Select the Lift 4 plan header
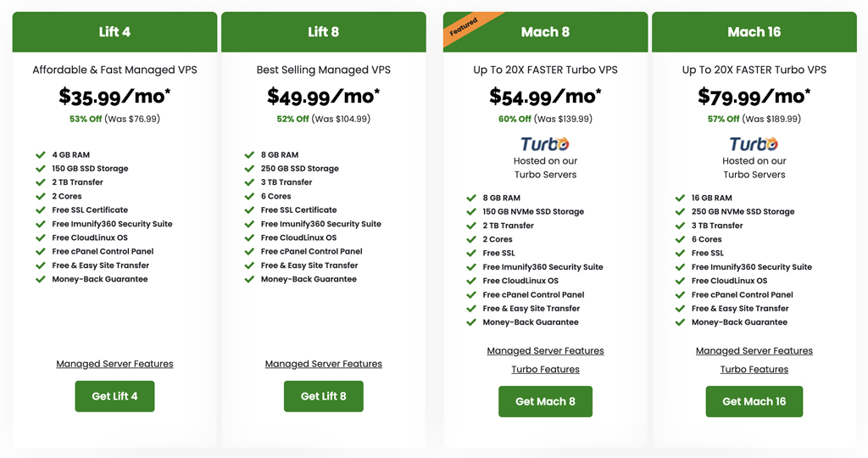This screenshot has width=868, height=458. point(114,32)
